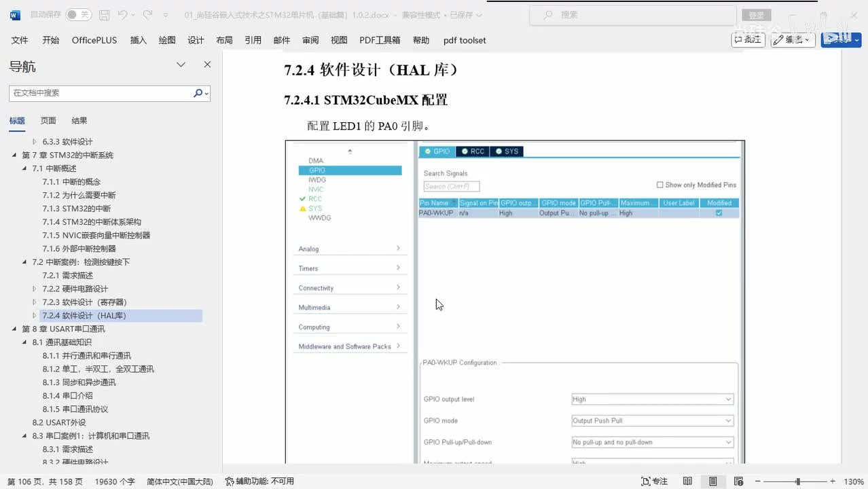The height and width of the screenshot is (489, 868).
Task: Select the 结果 navigation tab
Action: (79, 120)
